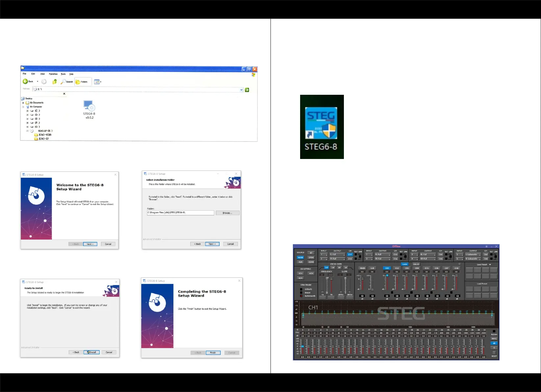Image resolution: width=541 pixels, height=392 pixels.
Task: Open the STEG6-8 v0.0.2 installer icon
Action: [x=89, y=106]
